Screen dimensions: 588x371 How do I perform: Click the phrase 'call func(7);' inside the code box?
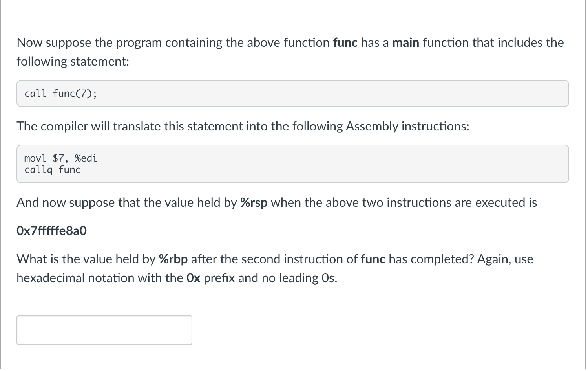pyautogui.click(x=60, y=93)
